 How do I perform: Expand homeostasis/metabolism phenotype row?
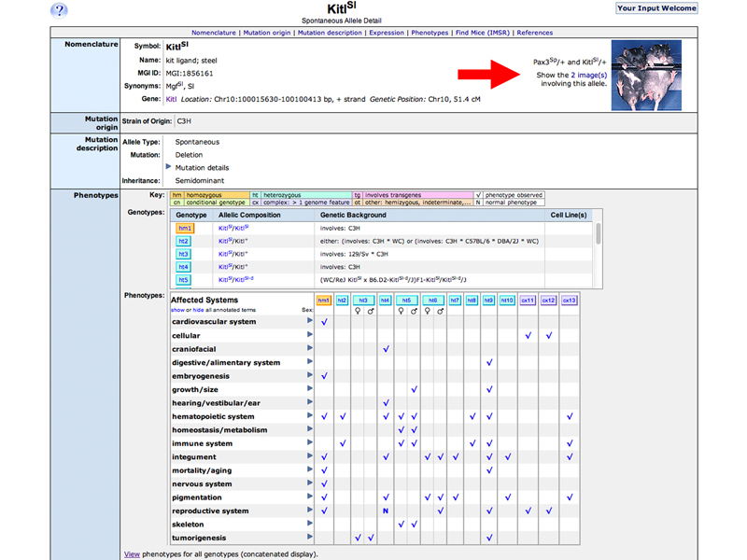point(310,429)
